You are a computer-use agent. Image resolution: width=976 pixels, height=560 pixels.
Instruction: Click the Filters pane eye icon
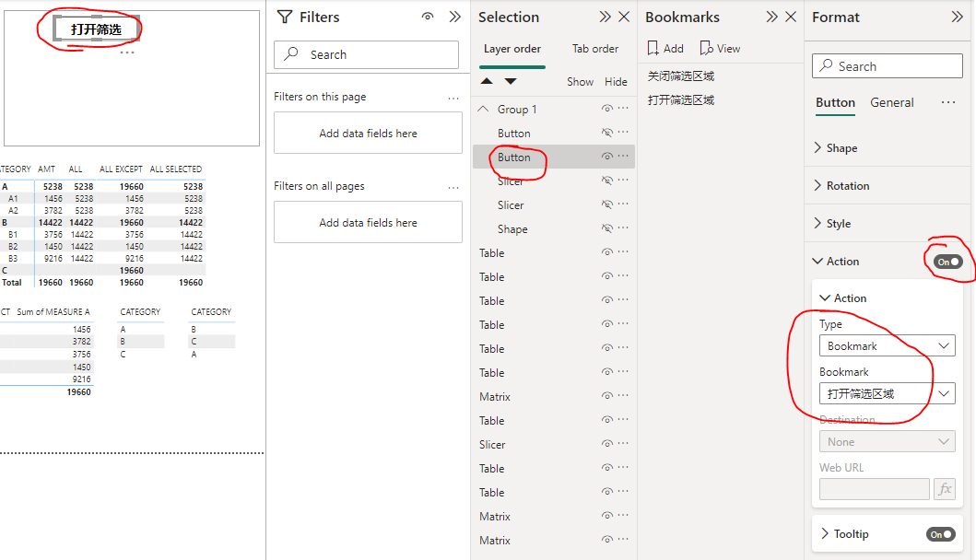428,17
